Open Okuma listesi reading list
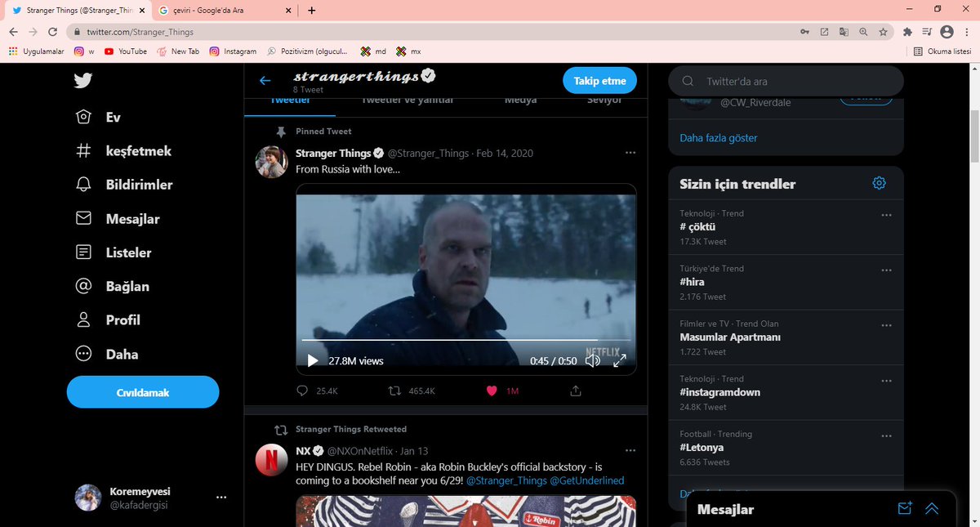The image size is (980, 527). coord(942,51)
